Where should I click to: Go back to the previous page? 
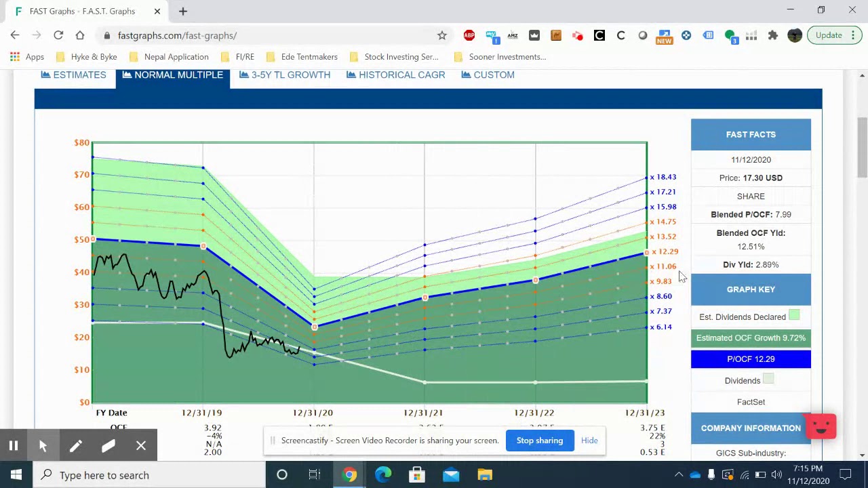pyautogui.click(x=15, y=35)
